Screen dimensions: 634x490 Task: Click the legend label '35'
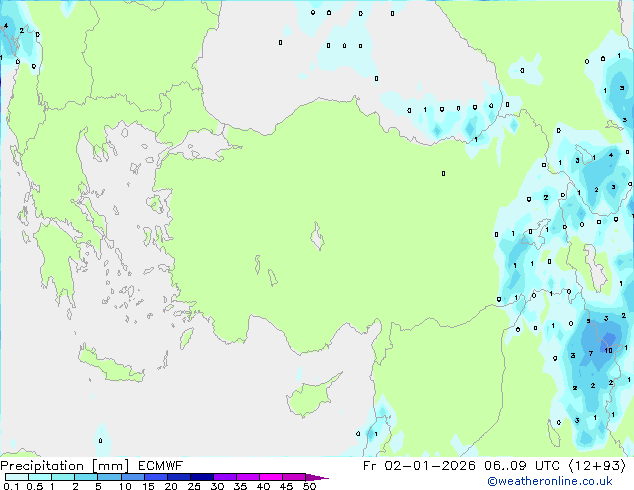tap(240, 486)
